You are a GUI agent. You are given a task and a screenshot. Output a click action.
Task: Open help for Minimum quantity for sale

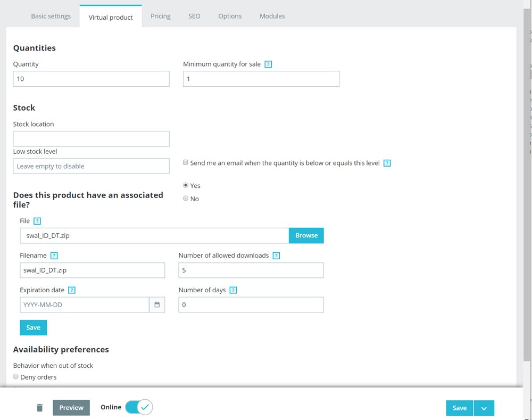click(x=268, y=64)
